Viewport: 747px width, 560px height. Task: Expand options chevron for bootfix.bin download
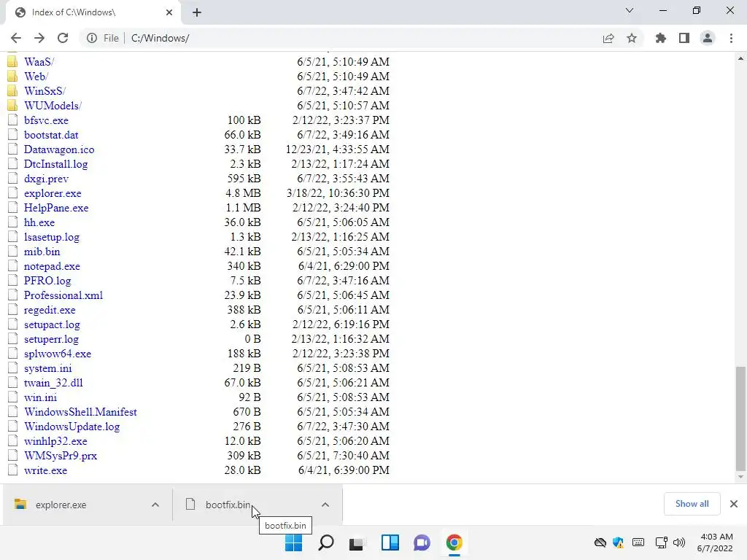click(x=325, y=505)
